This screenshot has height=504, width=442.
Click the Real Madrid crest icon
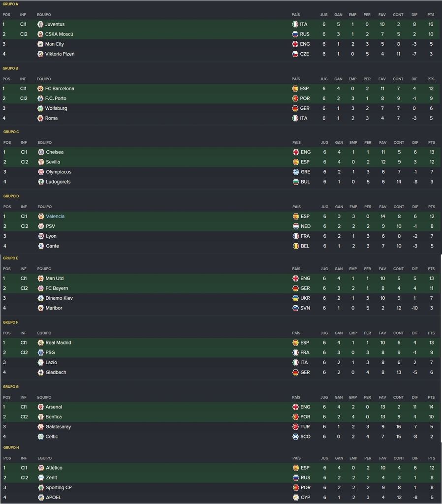pos(40,343)
